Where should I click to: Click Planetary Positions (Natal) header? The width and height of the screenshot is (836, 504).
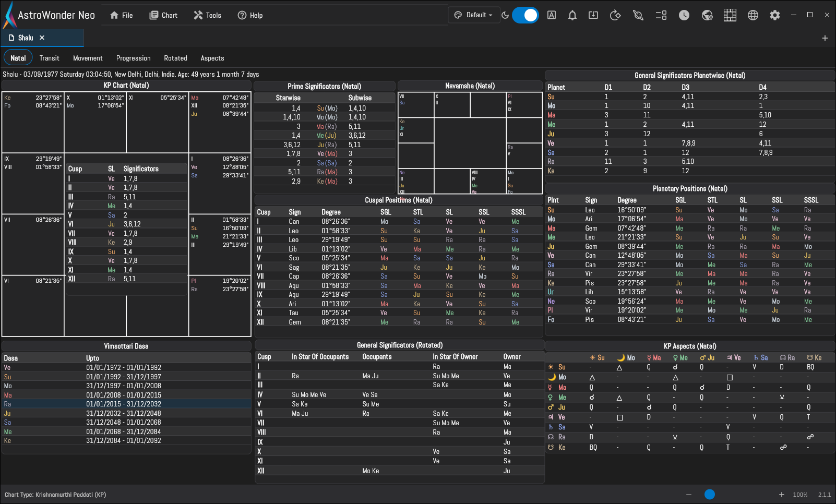tap(690, 188)
